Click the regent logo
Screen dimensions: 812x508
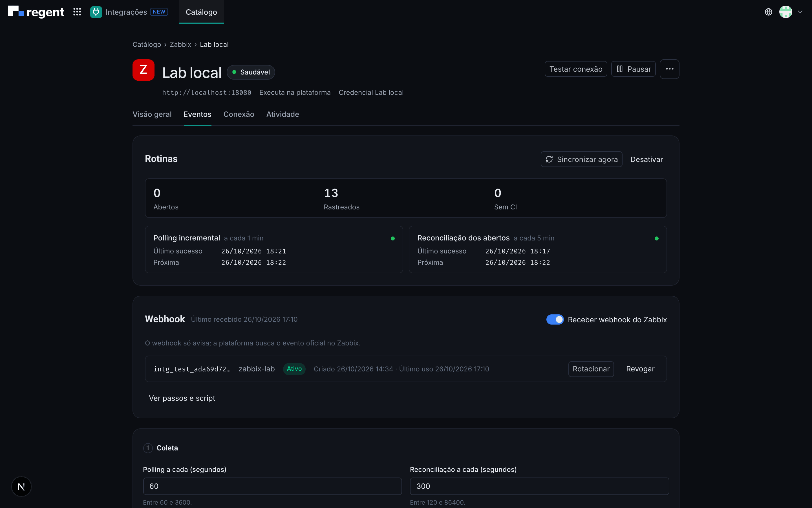[36, 12]
